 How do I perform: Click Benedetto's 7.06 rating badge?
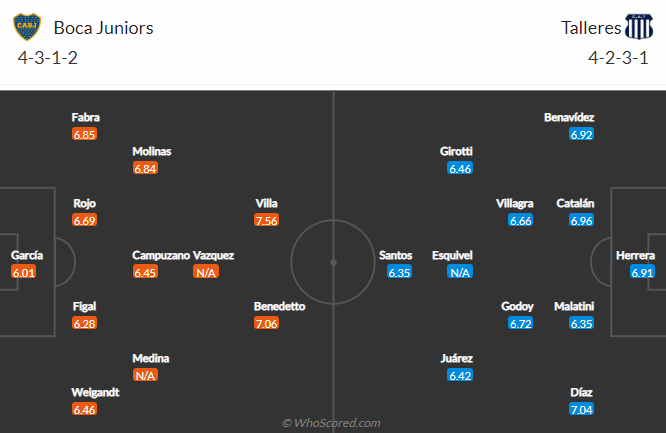pyautogui.click(x=267, y=323)
